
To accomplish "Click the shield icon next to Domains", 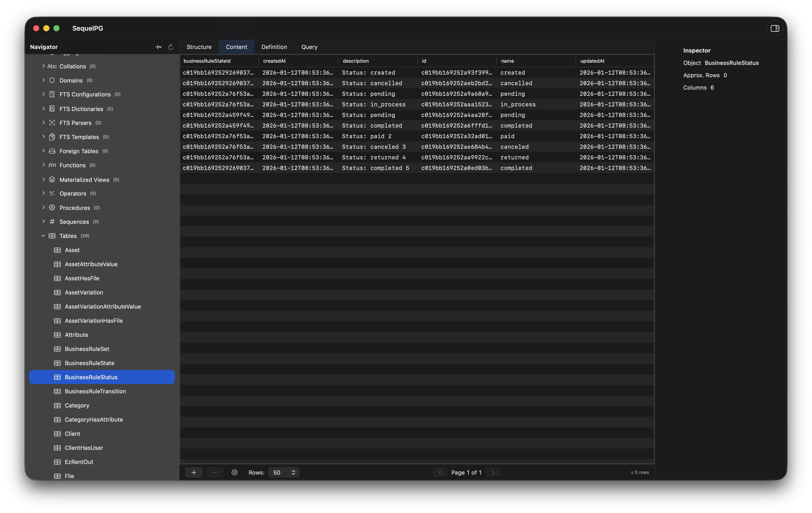I will (52, 80).
